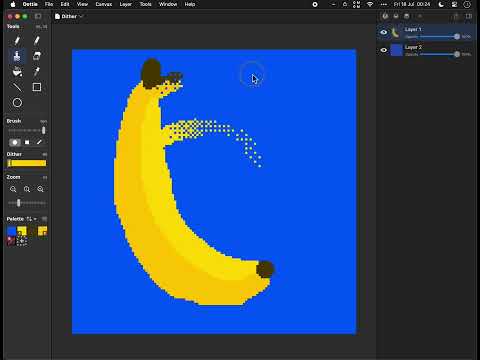
Task: Open the Edit menu
Action: (65, 4)
